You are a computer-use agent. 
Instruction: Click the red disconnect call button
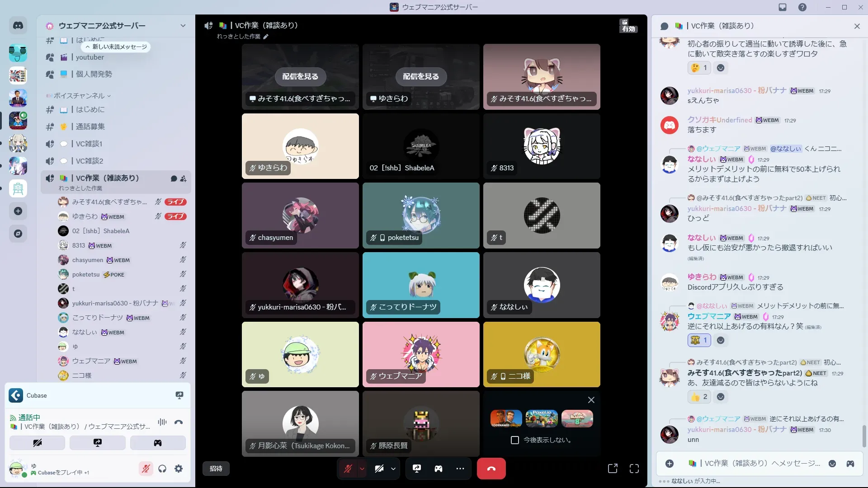[x=491, y=469]
